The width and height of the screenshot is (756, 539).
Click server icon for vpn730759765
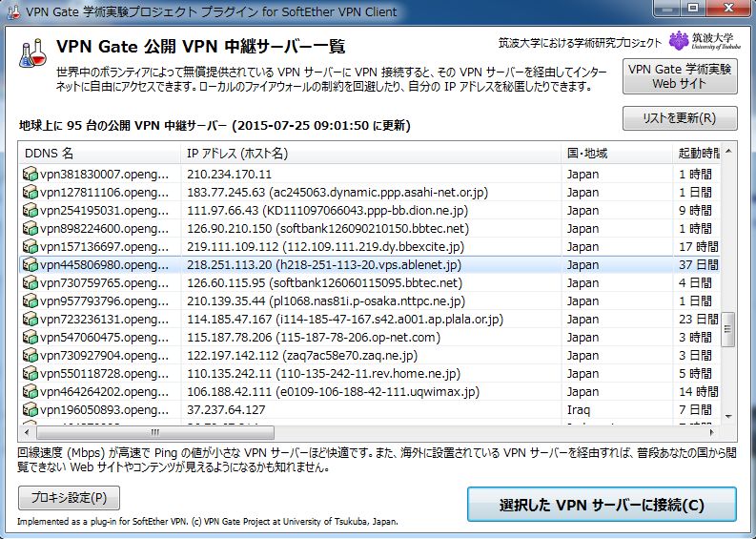[31, 282]
